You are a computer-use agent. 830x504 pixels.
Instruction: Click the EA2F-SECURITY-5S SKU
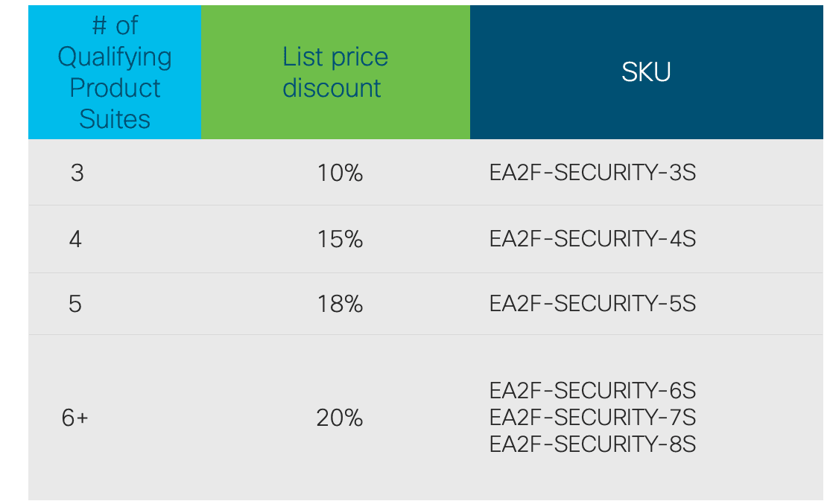pyautogui.click(x=592, y=304)
